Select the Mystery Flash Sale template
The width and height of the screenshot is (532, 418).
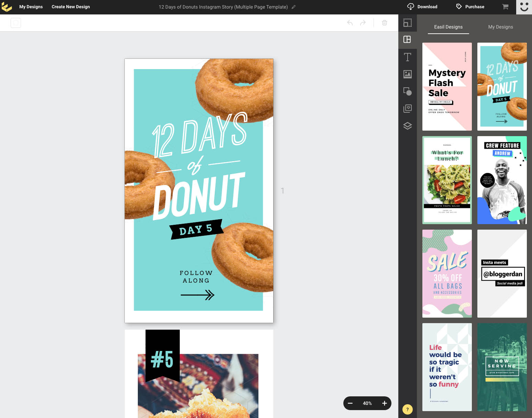tap(447, 87)
